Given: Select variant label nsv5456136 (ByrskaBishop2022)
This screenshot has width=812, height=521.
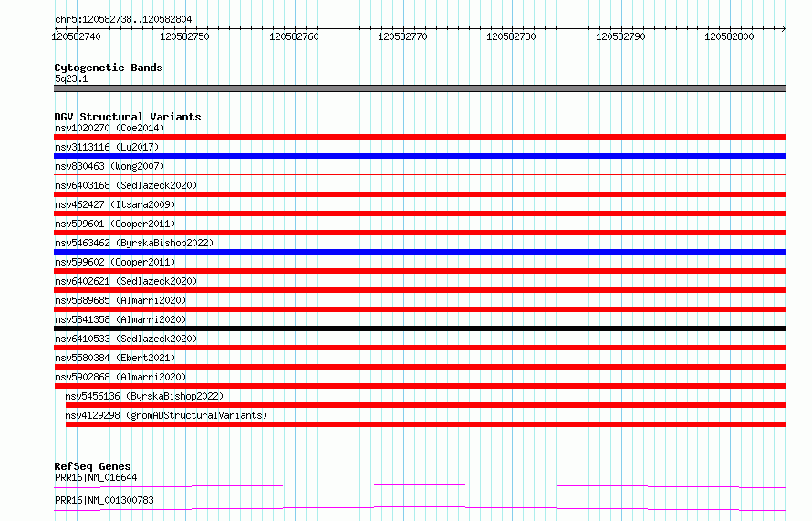Looking at the screenshot, I should click(144, 396).
